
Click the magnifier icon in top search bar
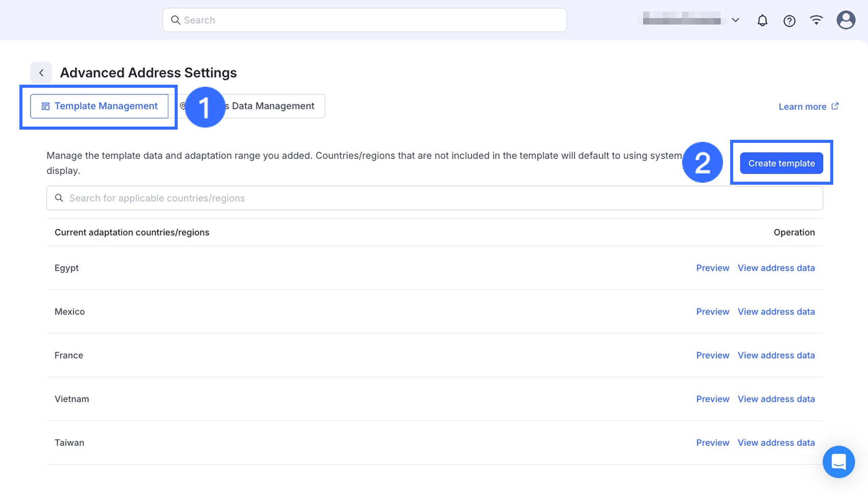click(176, 20)
